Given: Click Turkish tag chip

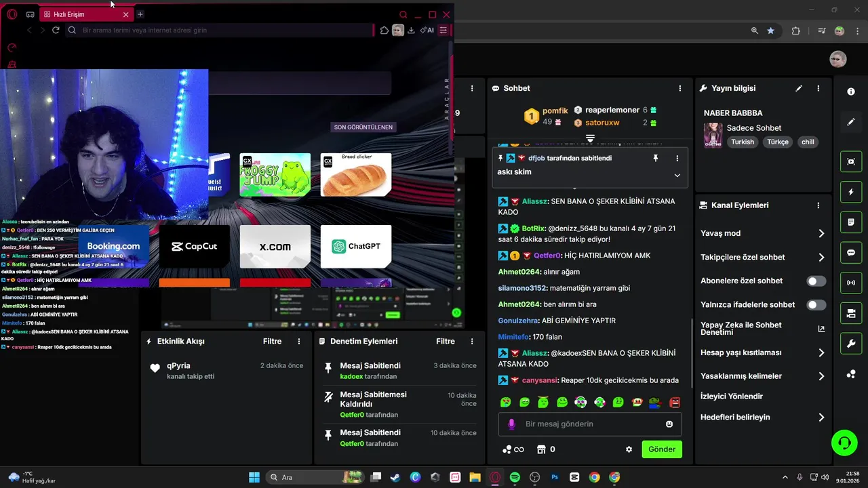Looking at the screenshot, I should tap(743, 142).
